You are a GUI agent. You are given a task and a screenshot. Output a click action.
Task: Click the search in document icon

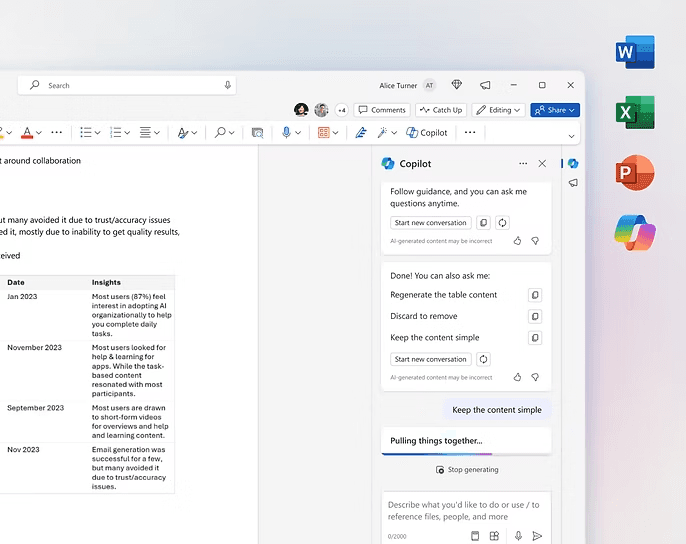point(257,133)
